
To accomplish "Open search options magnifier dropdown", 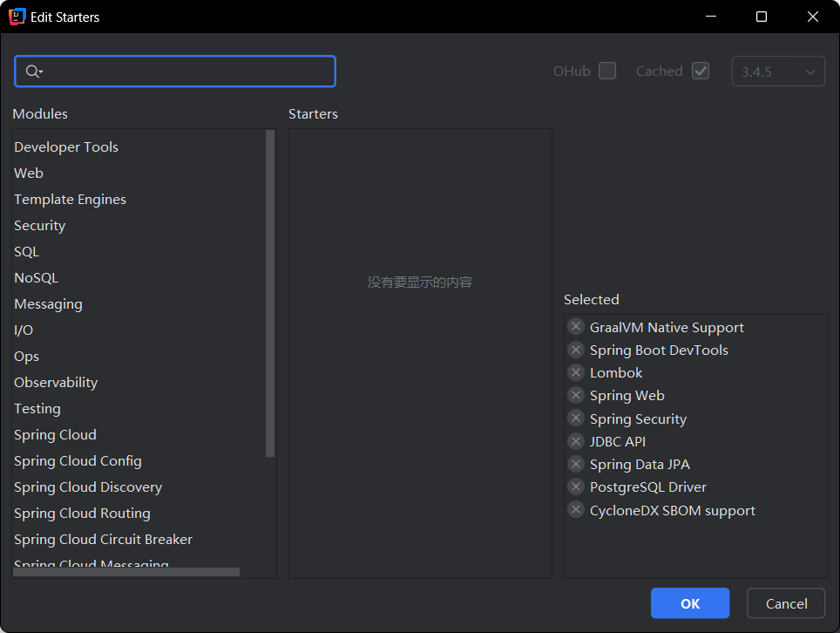I will point(34,71).
